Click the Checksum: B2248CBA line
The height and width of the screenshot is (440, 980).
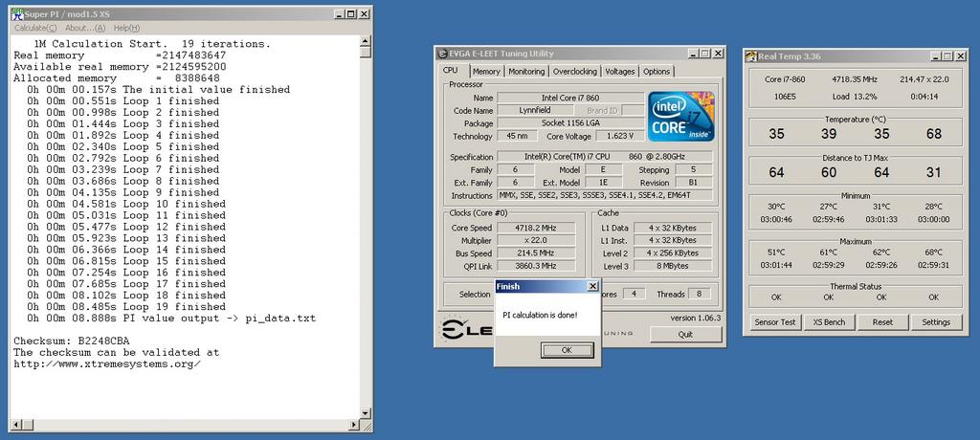click(72, 341)
